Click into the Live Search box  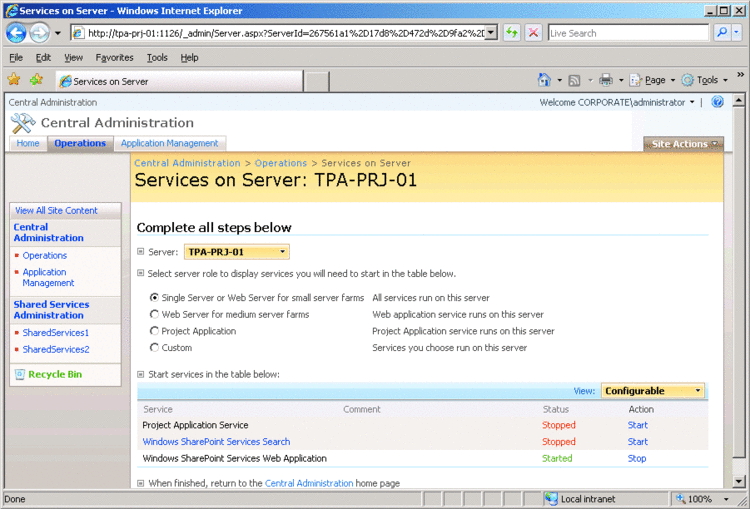coord(628,33)
